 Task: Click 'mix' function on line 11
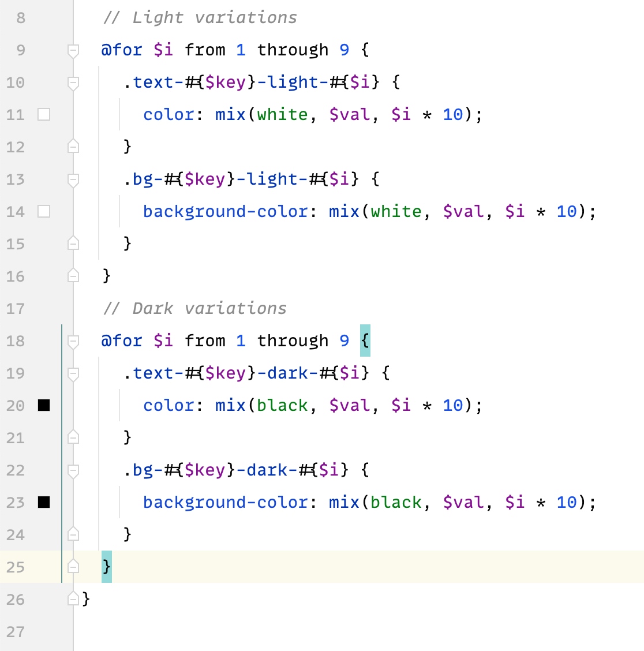click(x=230, y=115)
